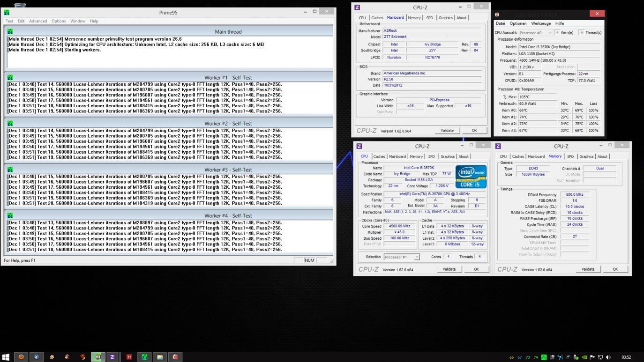Click the Verbrauch value 60.9 Watt

click(538, 103)
